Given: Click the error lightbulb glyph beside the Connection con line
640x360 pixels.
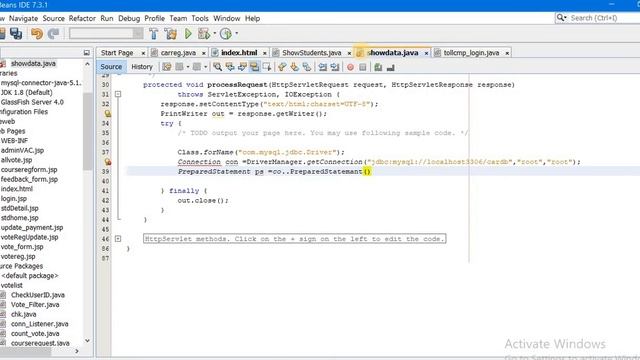Looking at the screenshot, I should point(107,162).
